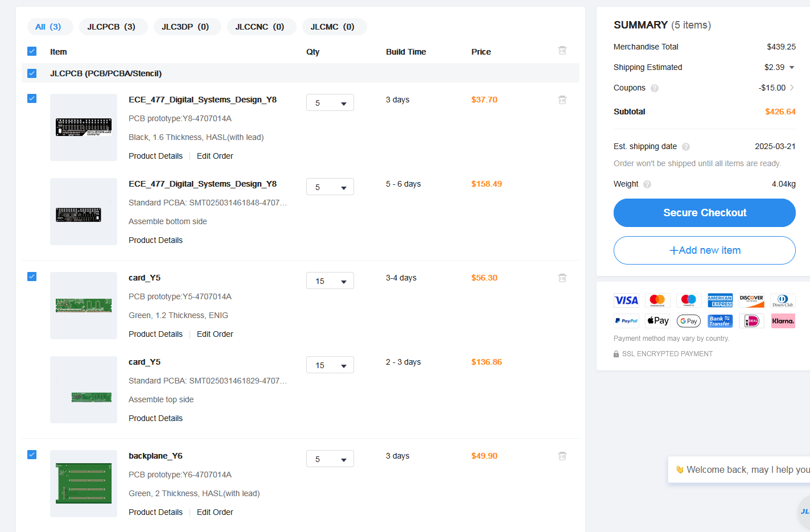
Task: Open quantity dropdown for card_Y5 PCB prototype
Action: (330, 281)
